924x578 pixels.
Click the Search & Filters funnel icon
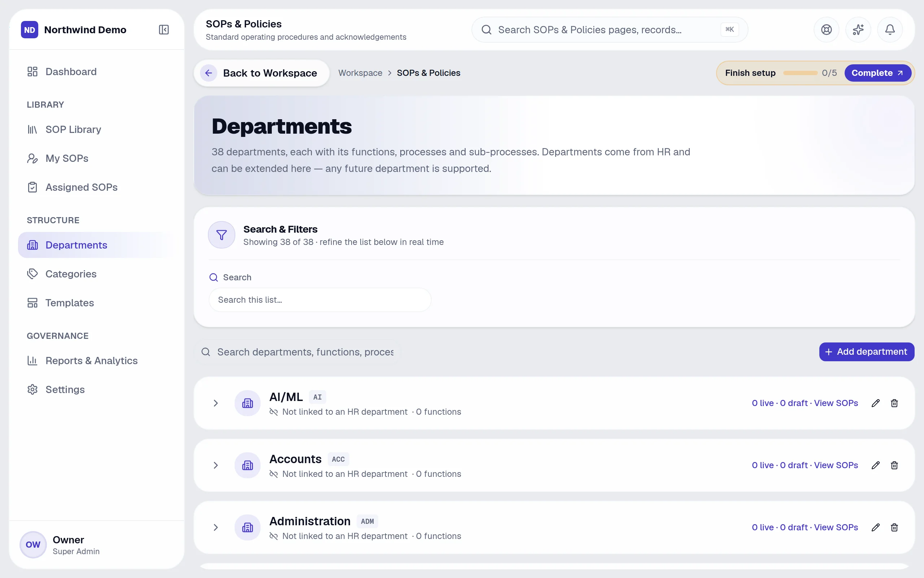coord(222,235)
